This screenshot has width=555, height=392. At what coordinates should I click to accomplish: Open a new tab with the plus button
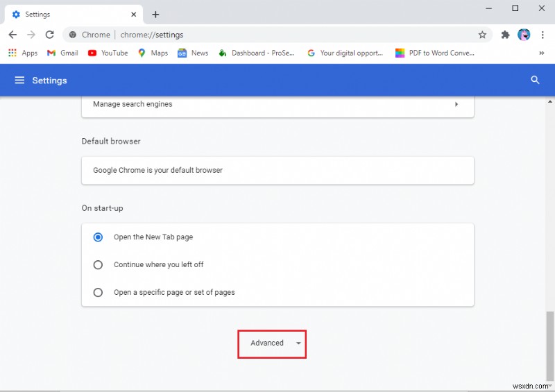155,15
